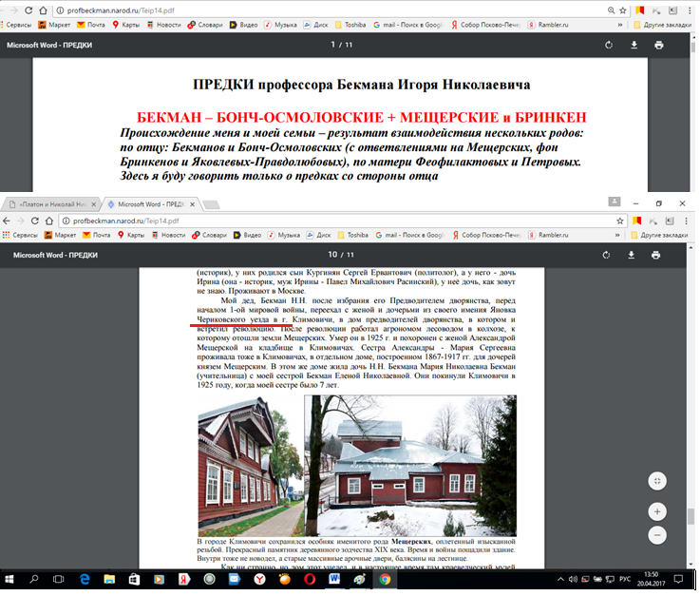This screenshot has height=596, width=700.
Task: Go to home page in lower window
Action: tap(49, 221)
